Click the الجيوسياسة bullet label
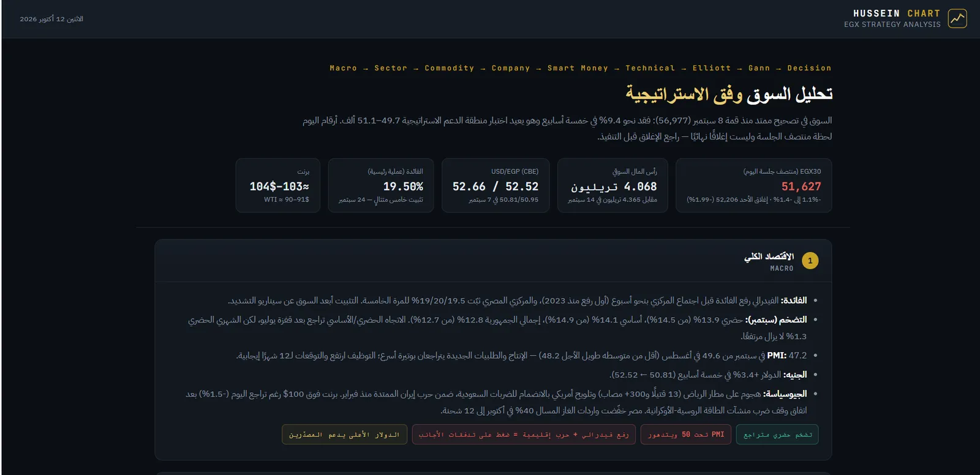This screenshot has width=980, height=475. point(785,394)
